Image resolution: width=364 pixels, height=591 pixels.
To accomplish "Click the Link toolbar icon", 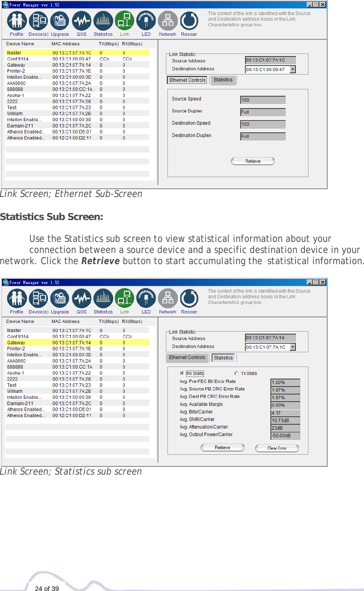I will 124,21.
